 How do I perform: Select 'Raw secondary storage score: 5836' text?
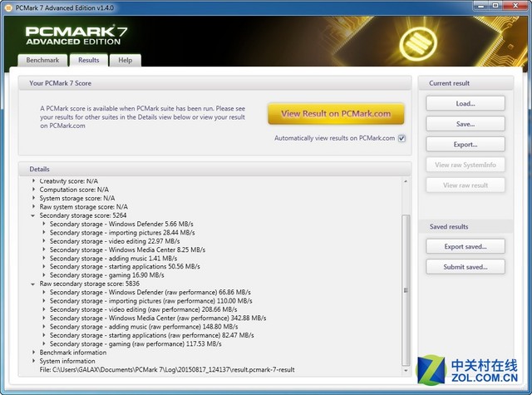pyautogui.click(x=89, y=284)
